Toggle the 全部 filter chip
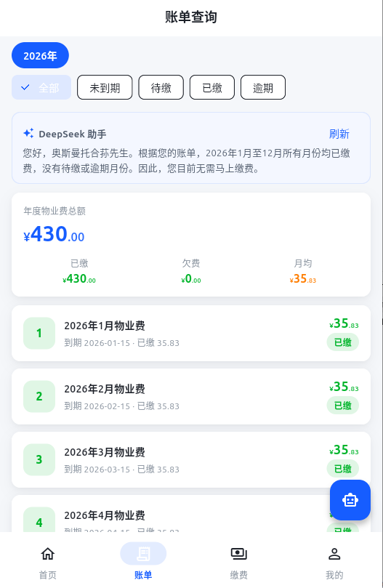The image size is (383, 588). tap(41, 87)
